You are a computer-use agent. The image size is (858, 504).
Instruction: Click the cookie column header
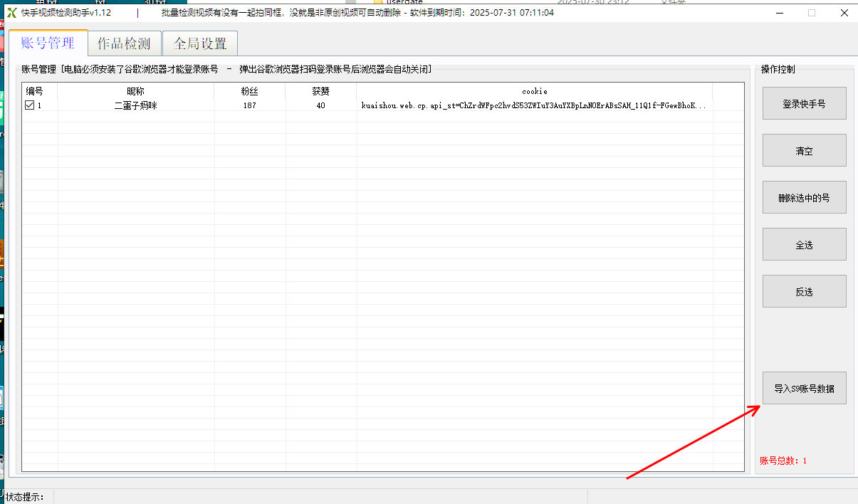click(535, 91)
